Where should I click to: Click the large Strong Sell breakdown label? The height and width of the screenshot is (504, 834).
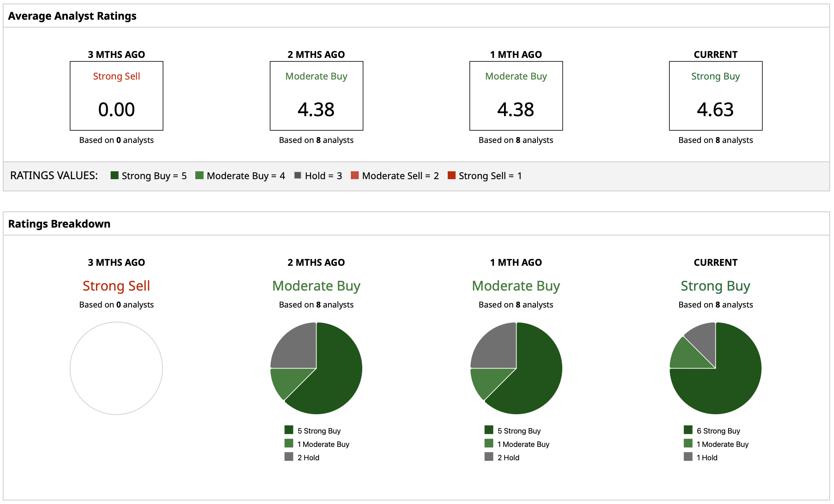[116, 285]
